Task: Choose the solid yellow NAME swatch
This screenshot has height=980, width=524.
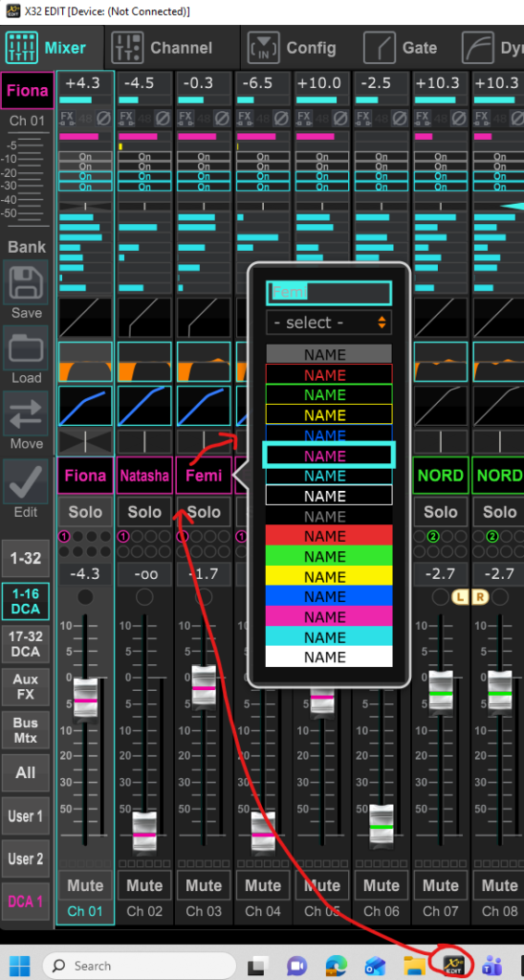Action: [x=329, y=576]
